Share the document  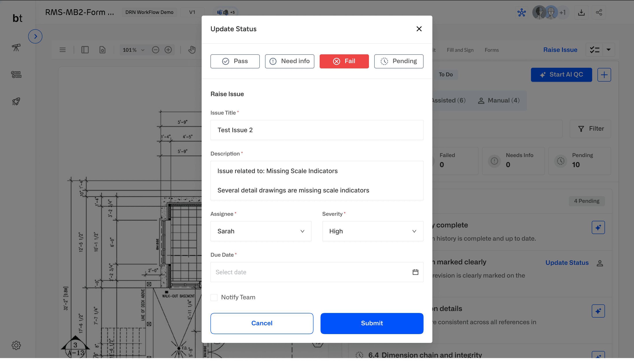pos(599,13)
